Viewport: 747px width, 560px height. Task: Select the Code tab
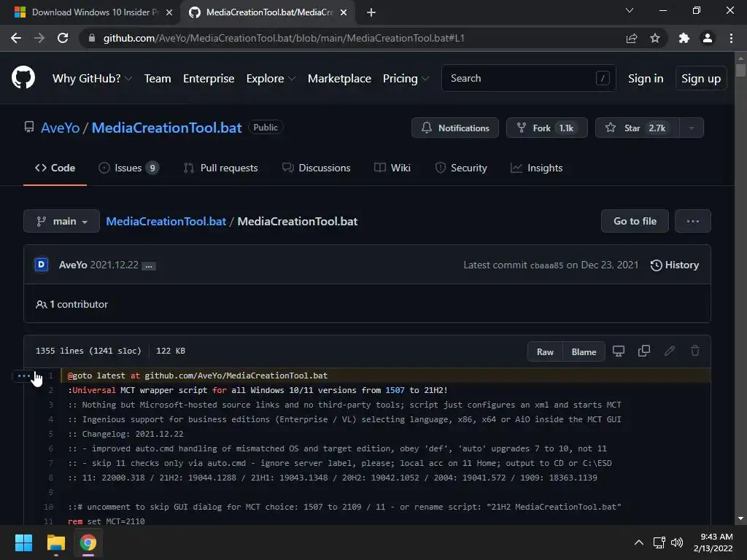coord(55,168)
